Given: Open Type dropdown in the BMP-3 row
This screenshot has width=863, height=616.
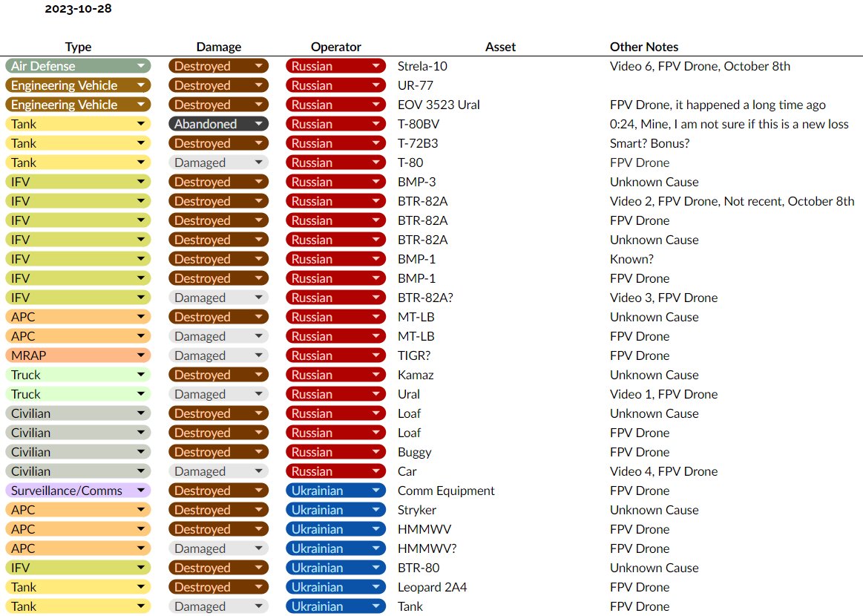Looking at the screenshot, I should [x=78, y=182].
